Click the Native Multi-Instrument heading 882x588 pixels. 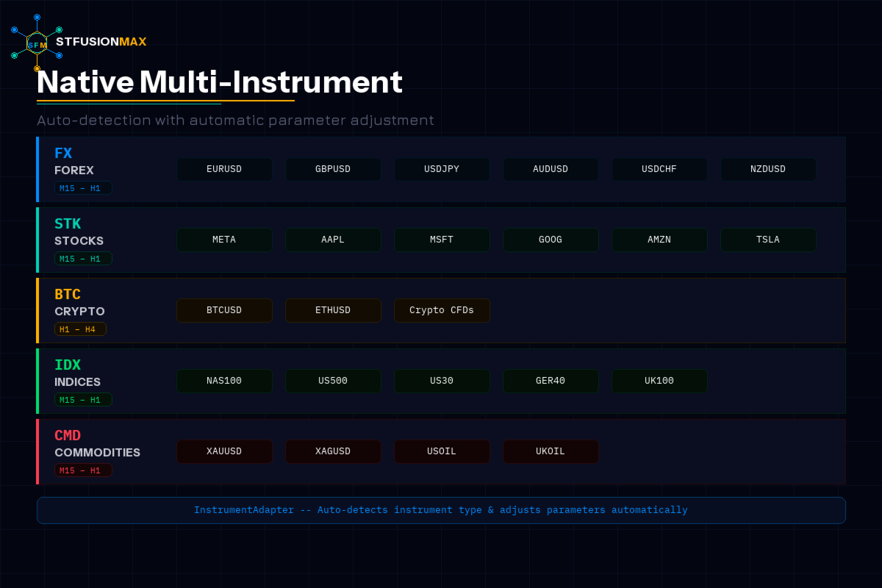(x=220, y=82)
